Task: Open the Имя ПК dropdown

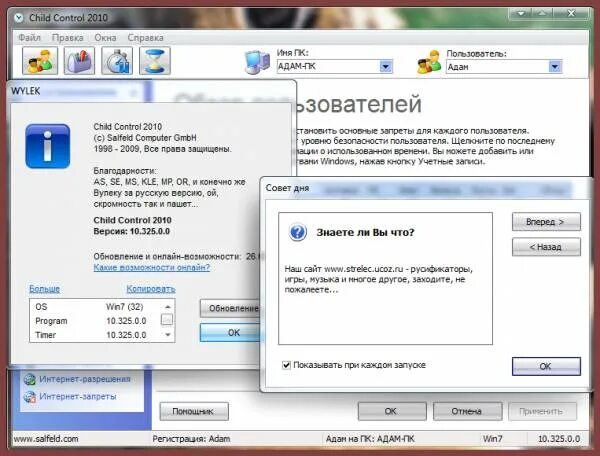Action: pos(386,67)
